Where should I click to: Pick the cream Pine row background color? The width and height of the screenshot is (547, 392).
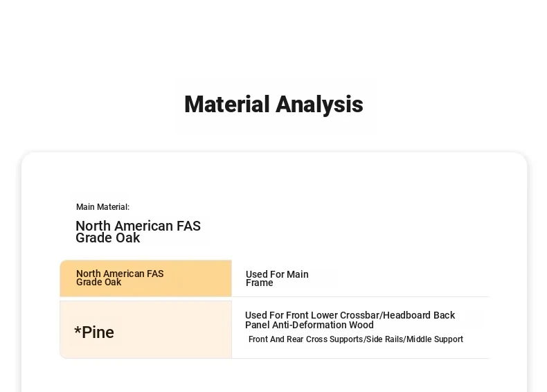pos(146,330)
